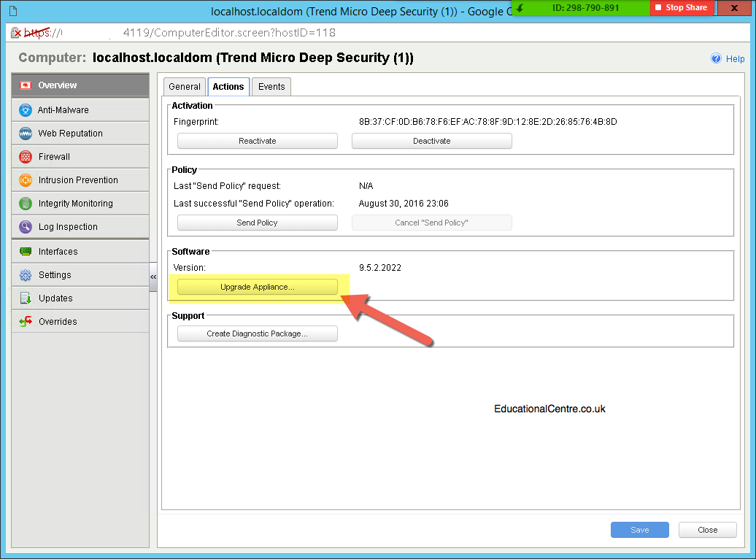Select the Actions tab

[228, 87]
